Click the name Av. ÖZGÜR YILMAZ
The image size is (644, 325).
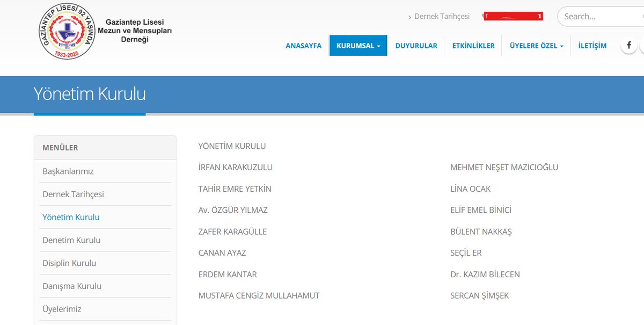pyautogui.click(x=233, y=210)
